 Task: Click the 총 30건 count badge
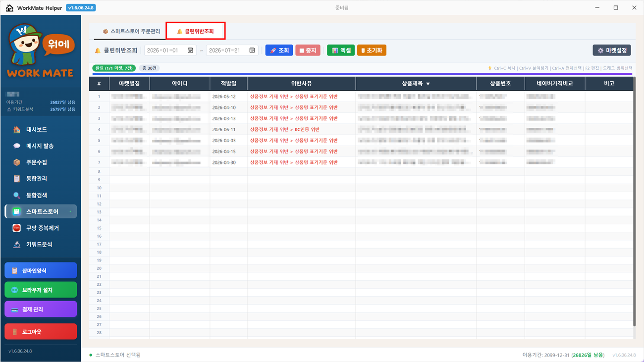(149, 68)
